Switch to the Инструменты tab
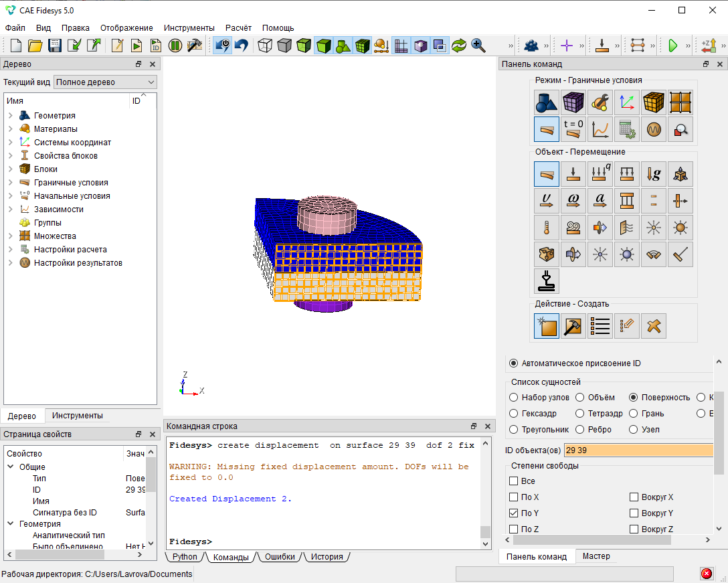This screenshot has width=728, height=583. (77, 415)
